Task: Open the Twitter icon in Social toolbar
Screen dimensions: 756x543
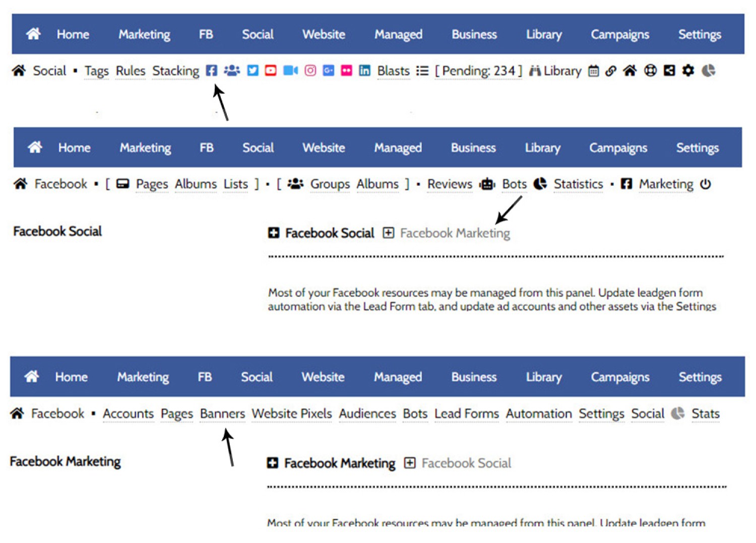Action: (253, 71)
